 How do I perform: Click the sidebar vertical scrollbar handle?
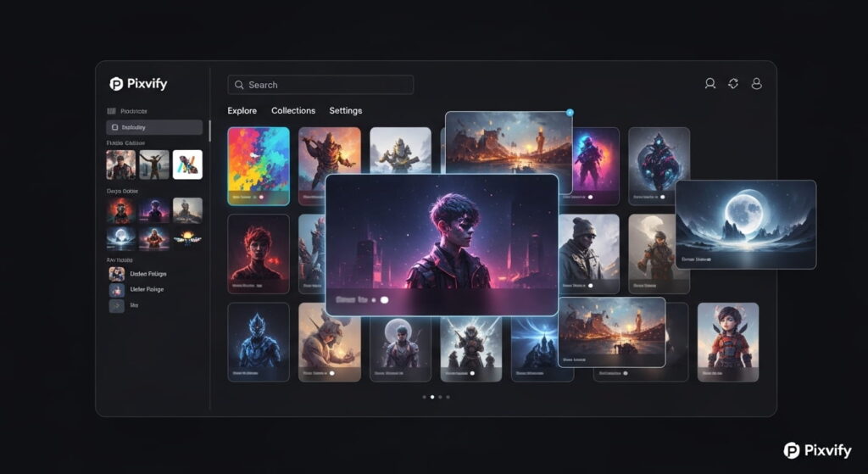pos(209,131)
